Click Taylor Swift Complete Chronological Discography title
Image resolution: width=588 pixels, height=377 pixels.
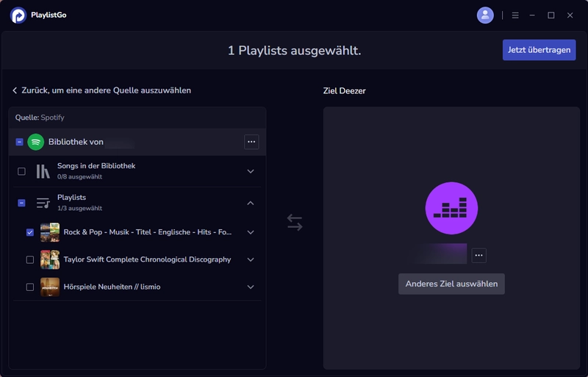(148, 259)
